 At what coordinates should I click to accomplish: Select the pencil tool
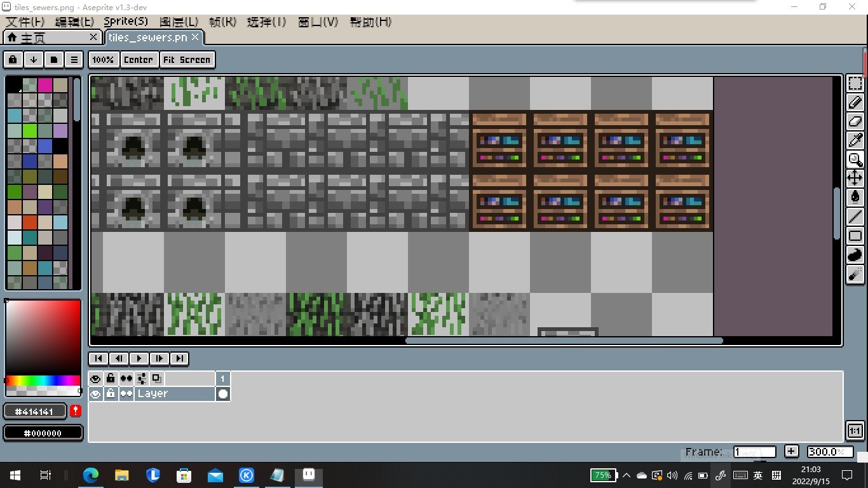click(x=855, y=102)
